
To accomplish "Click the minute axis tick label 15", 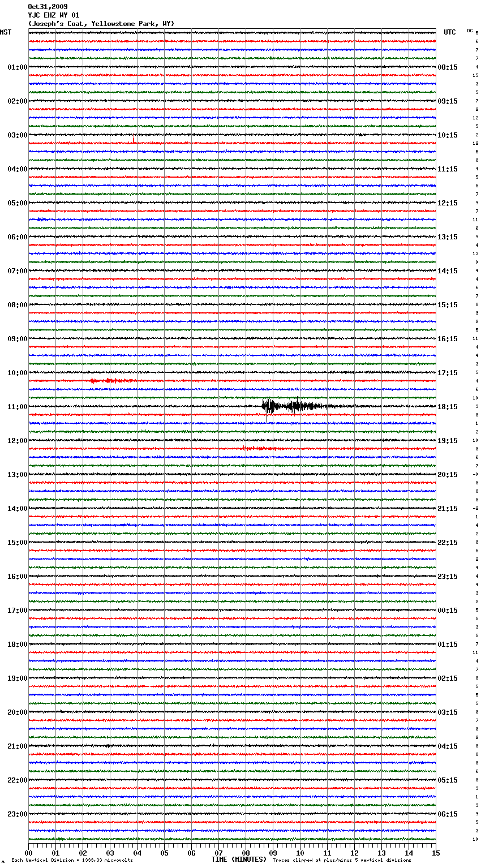I will 436,853.
